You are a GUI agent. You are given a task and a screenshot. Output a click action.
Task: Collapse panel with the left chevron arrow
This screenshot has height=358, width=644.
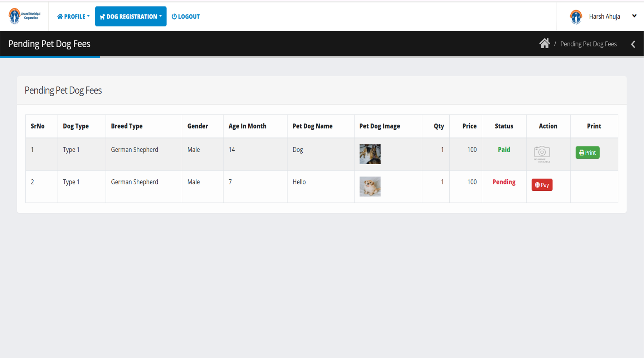[633, 44]
